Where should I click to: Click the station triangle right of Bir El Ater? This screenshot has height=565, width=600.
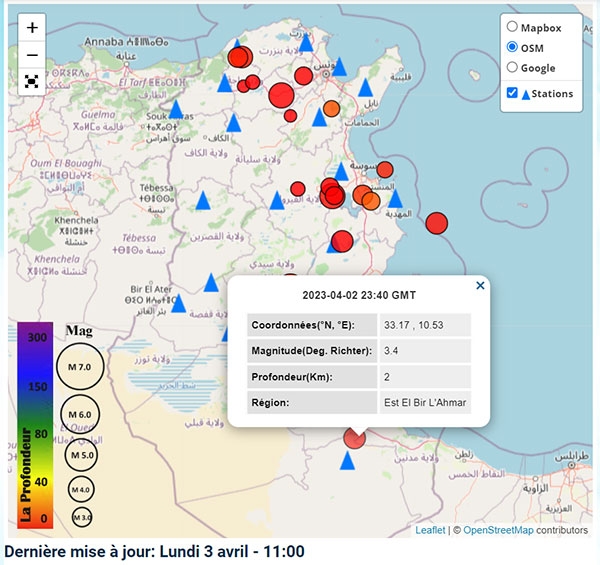[x=178, y=304]
